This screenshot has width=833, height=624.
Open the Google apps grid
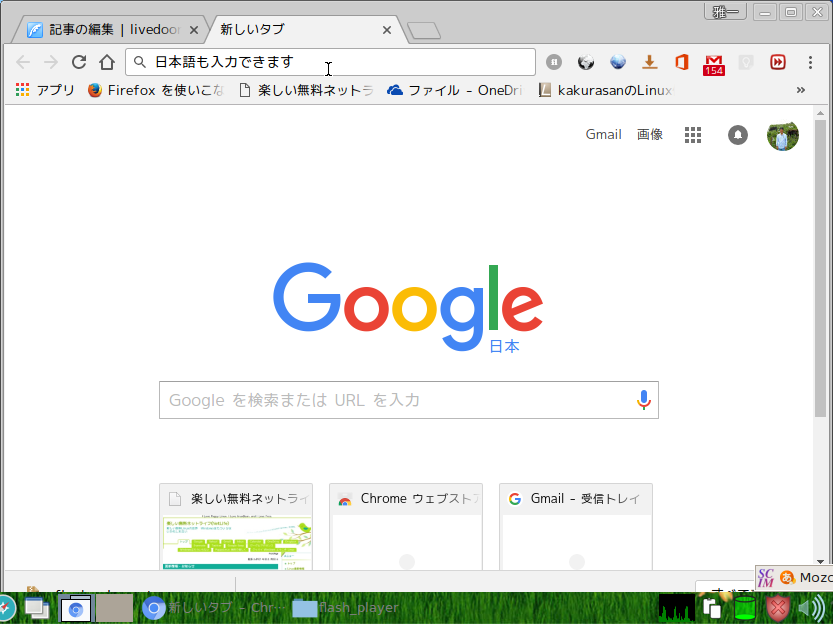(693, 135)
